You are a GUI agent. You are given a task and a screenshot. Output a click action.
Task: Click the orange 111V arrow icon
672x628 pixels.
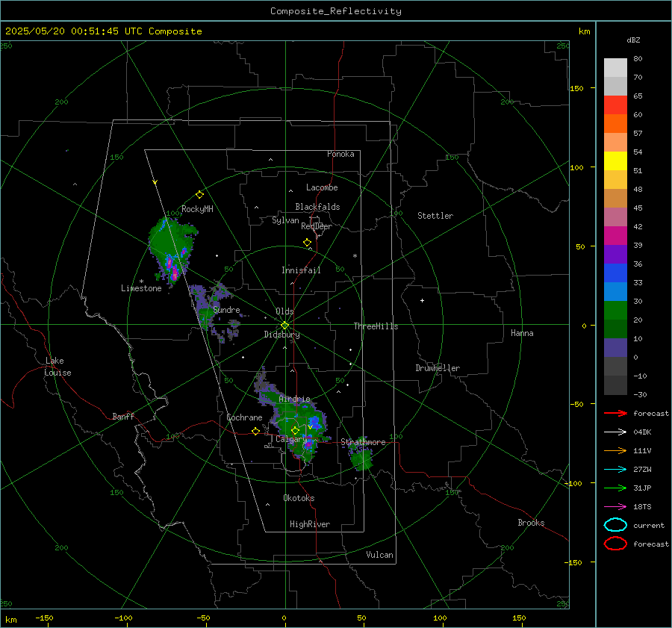615,450
